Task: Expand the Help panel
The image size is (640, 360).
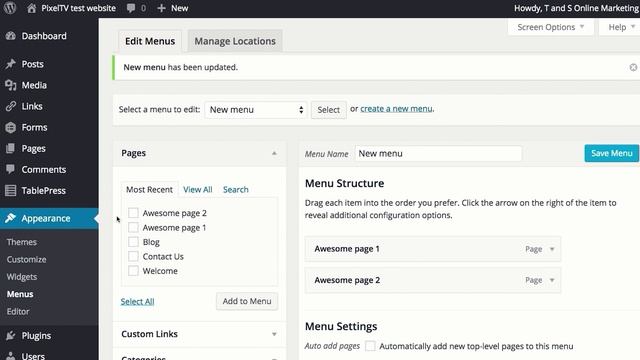Action: [620, 27]
